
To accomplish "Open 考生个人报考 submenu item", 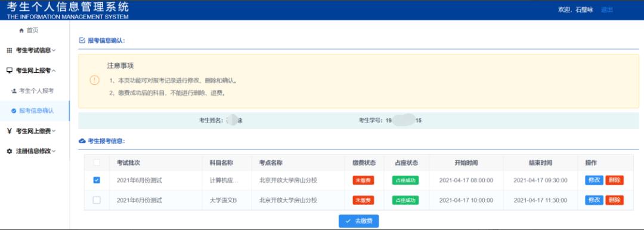I will [x=36, y=91].
